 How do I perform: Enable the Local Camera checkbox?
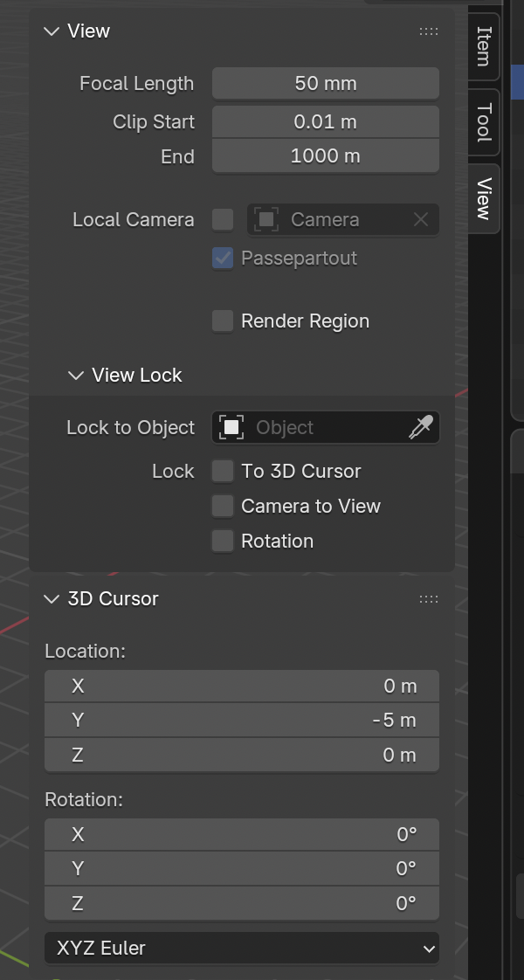224,220
